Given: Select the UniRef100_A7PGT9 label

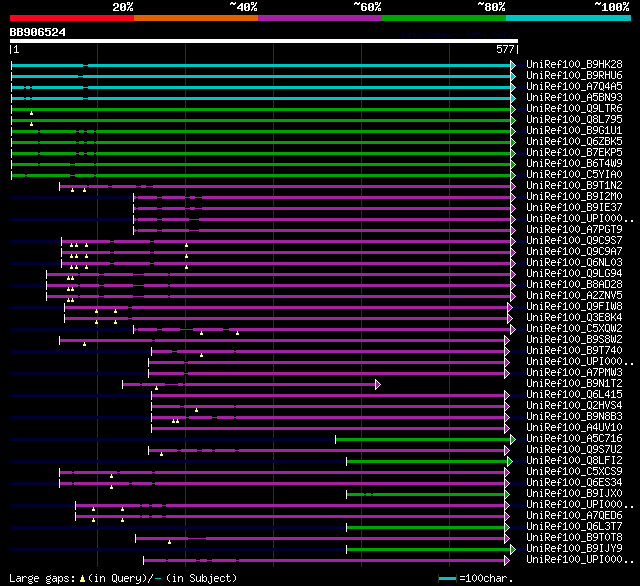Looking at the screenshot, I should pos(574,230).
